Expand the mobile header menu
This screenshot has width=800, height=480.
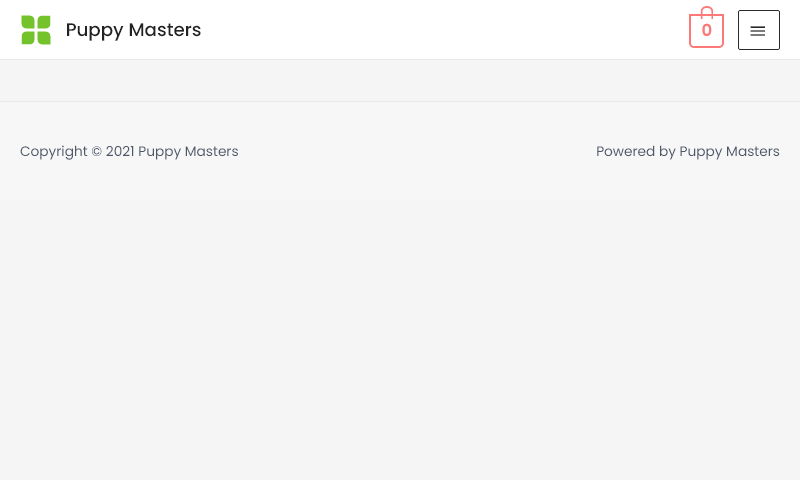pos(758,30)
